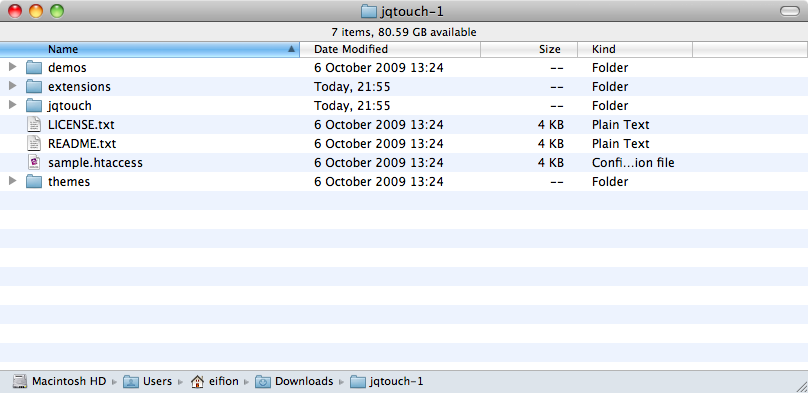Select the jqtouch-1 path bar label
This screenshot has height=393, width=808.
pos(397,382)
